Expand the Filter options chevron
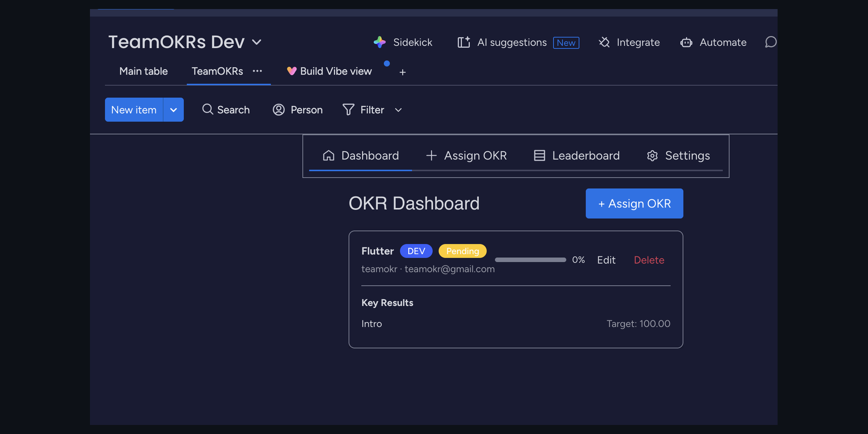This screenshot has height=434, width=868. tap(398, 110)
